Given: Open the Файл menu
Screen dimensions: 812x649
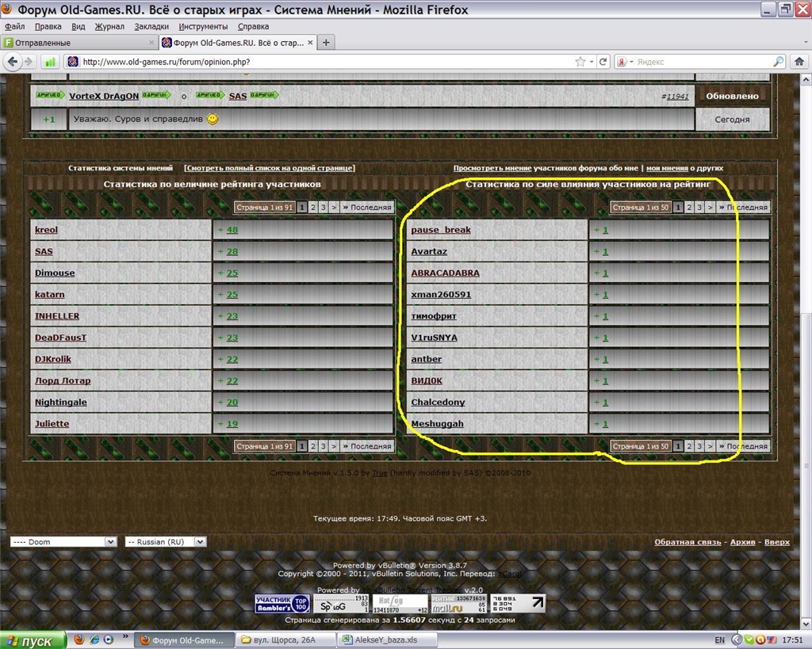Looking at the screenshot, I should pyautogui.click(x=14, y=26).
